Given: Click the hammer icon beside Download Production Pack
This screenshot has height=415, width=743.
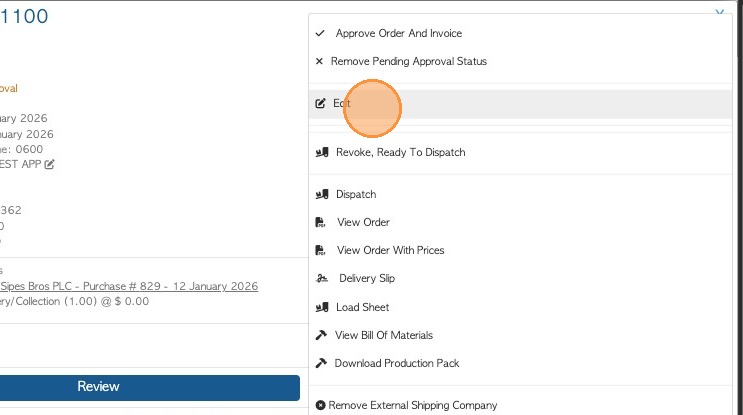Looking at the screenshot, I should click(321, 363).
